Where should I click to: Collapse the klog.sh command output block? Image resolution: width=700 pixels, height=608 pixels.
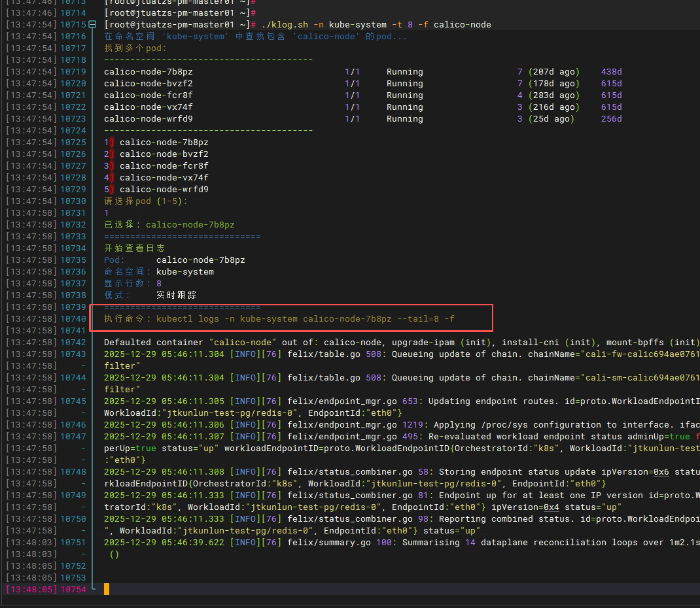point(92,25)
